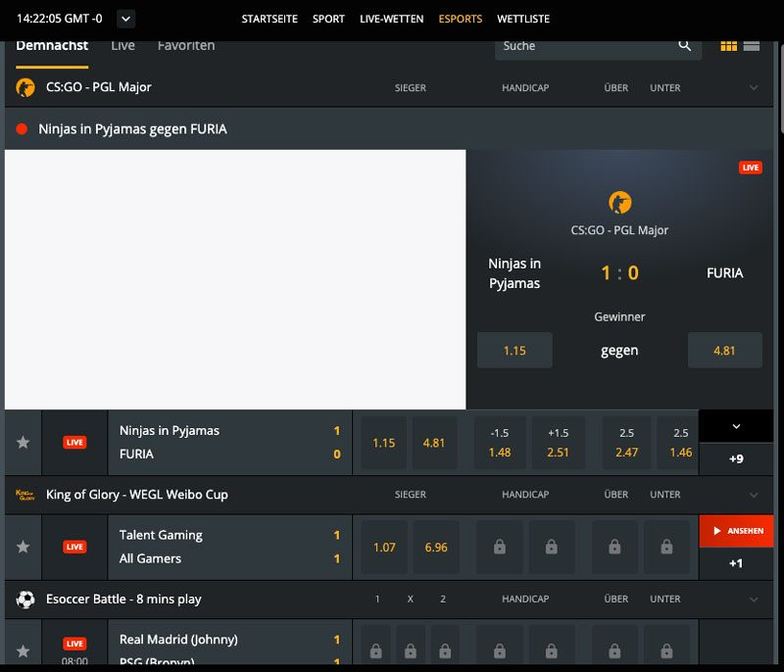Open the ESPORTS menu item
Viewport: 784px width, 672px height.
(x=461, y=19)
